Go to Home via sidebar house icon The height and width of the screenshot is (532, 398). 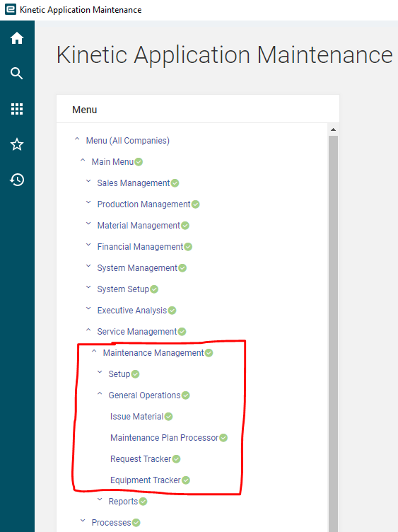pos(17,38)
